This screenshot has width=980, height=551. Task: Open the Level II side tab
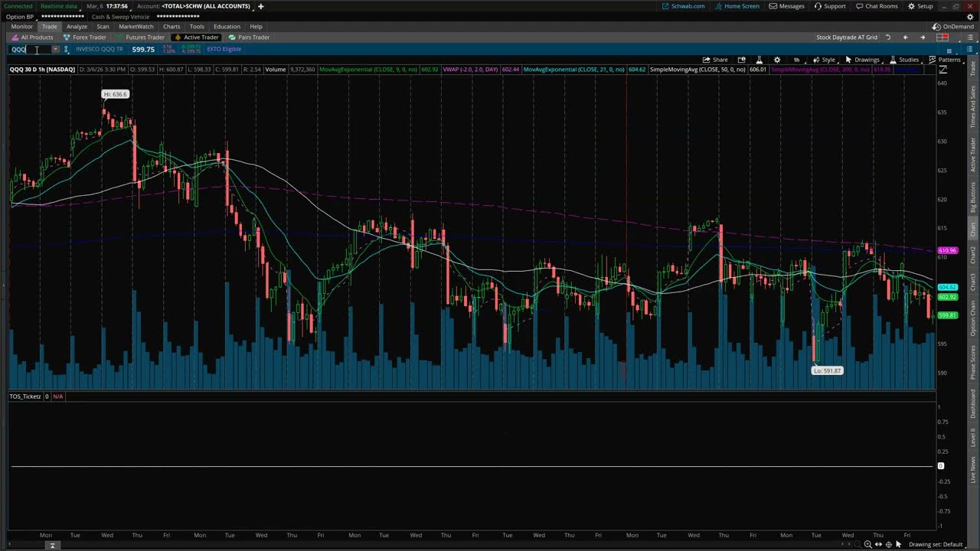pyautogui.click(x=973, y=438)
